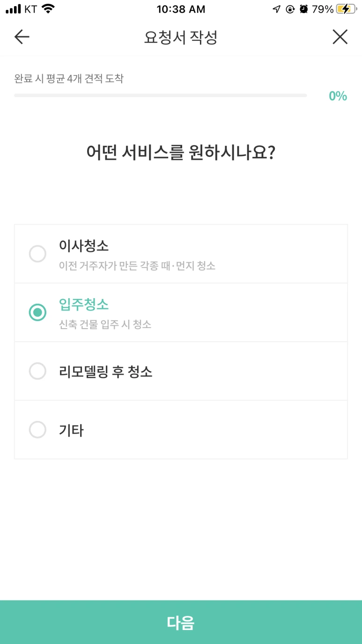
Task: Tap the rotation lock status icon
Action: 290,9
